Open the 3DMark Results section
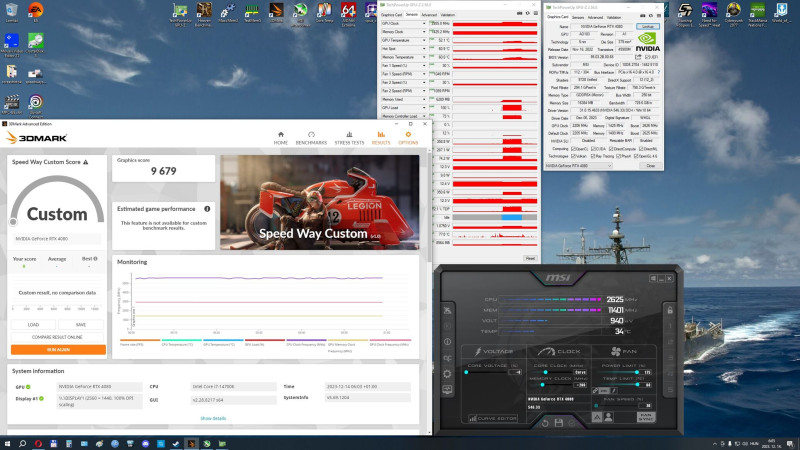The width and height of the screenshot is (800, 450). [381, 138]
